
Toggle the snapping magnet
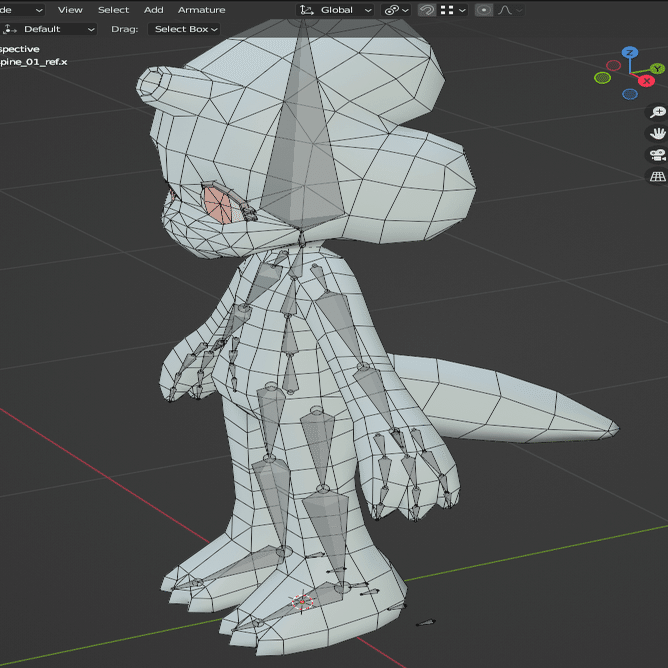click(x=426, y=10)
